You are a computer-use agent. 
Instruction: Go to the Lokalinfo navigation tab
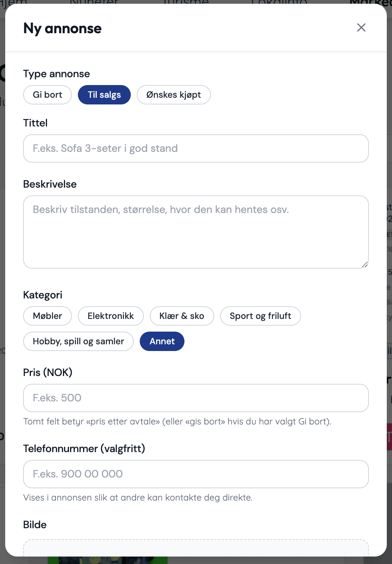click(279, 2)
